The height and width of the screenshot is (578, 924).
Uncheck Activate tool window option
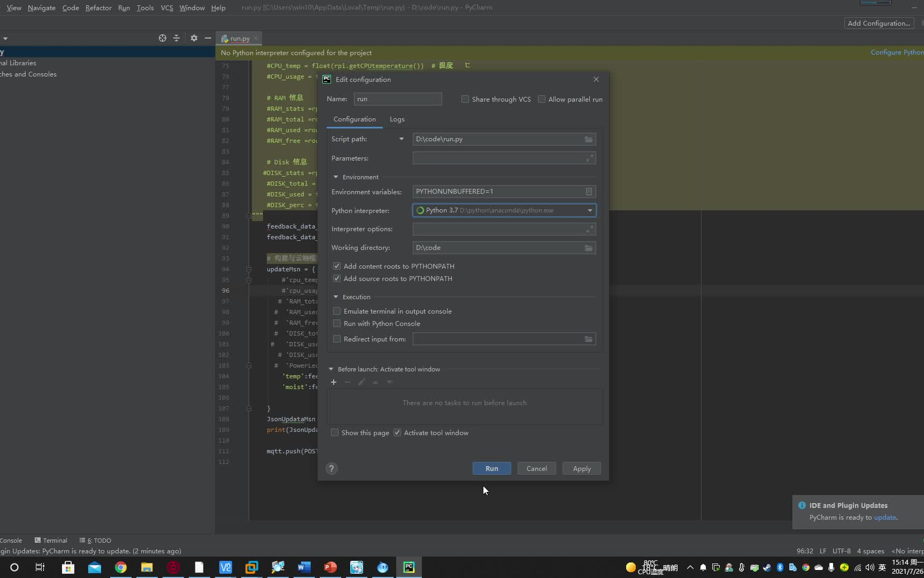(x=397, y=432)
